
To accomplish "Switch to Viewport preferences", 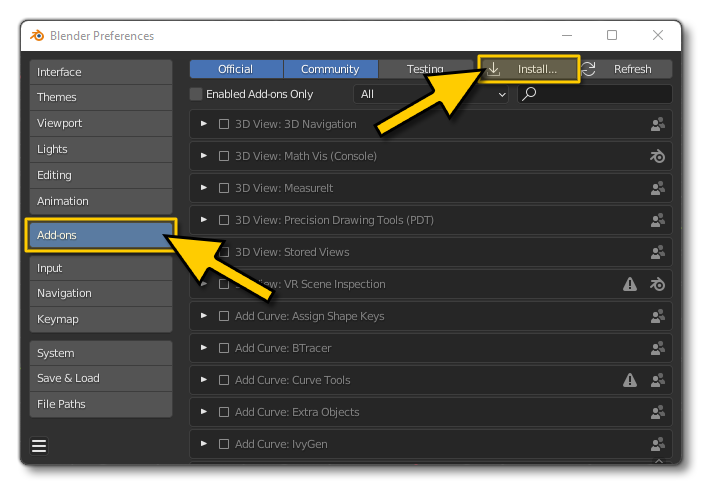I will 101,123.
